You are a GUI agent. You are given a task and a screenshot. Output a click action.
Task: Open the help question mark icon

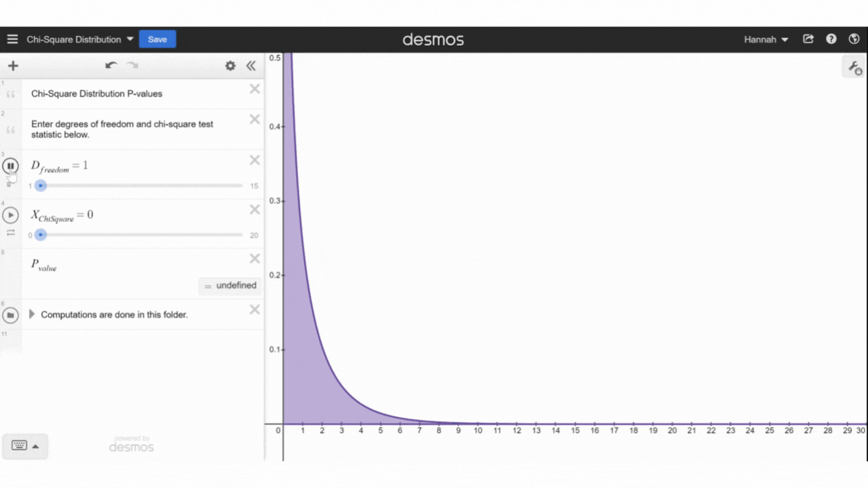tap(831, 39)
